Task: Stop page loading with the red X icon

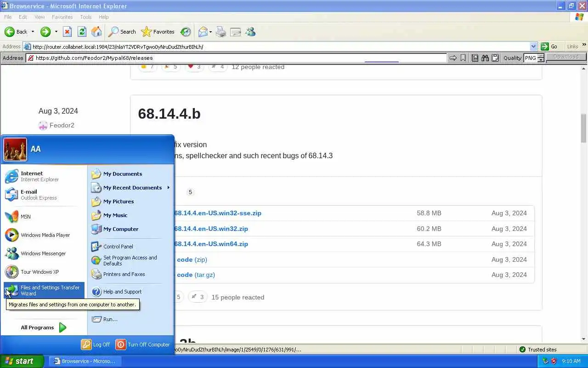Action: click(67, 32)
